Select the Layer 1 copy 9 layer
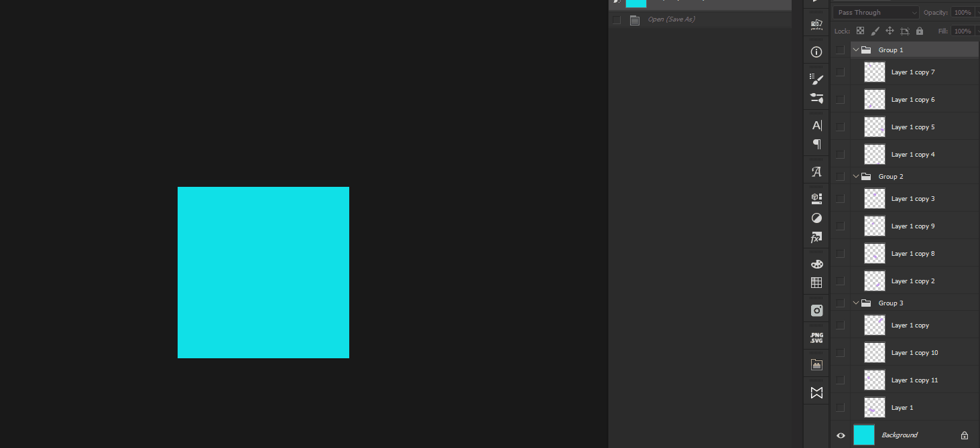The width and height of the screenshot is (980, 448). point(913,226)
